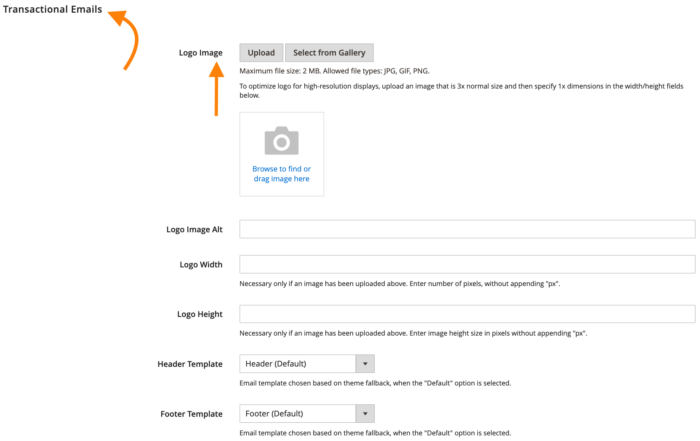Open the Footer Template dropdown

click(x=307, y=414)
